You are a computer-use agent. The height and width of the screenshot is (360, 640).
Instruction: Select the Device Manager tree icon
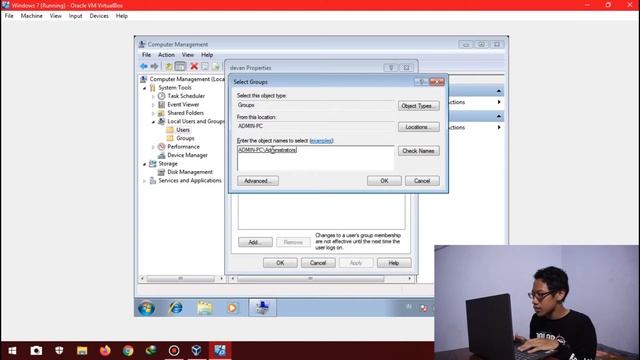pyautogui.click(x=162, y=155)
